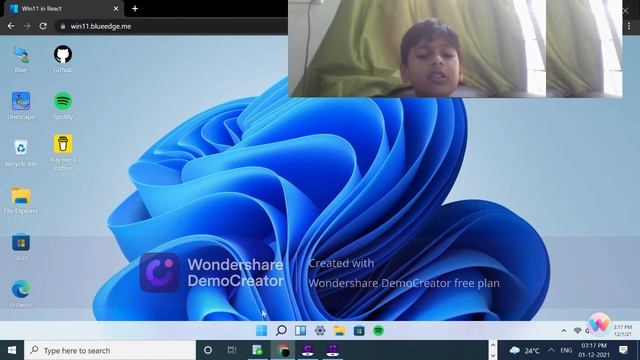Open the host Windows Start button
The width and height of the screenshot is (640, 360).
(x=12, y=350)
